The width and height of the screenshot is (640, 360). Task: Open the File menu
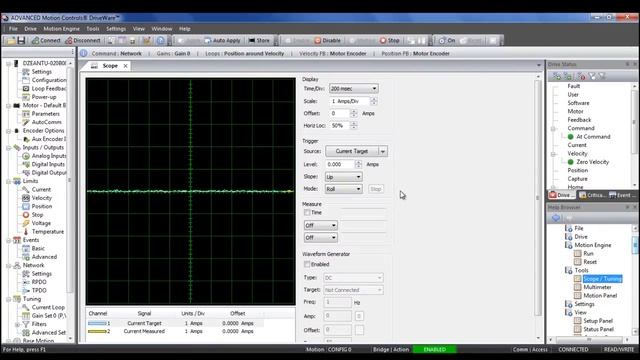[x=13, y=29]
